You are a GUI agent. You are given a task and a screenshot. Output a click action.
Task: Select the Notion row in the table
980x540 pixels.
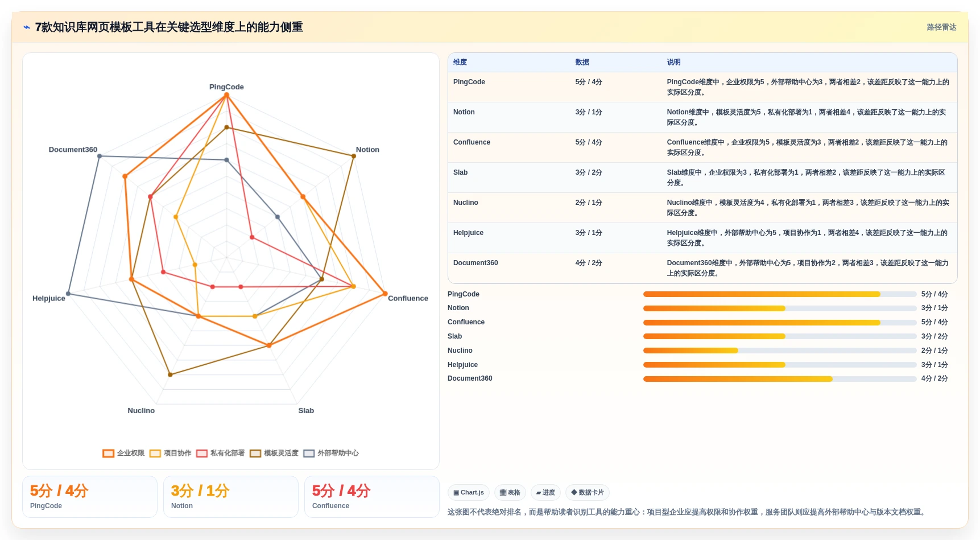pyautogui.click(x=702, y=117)
